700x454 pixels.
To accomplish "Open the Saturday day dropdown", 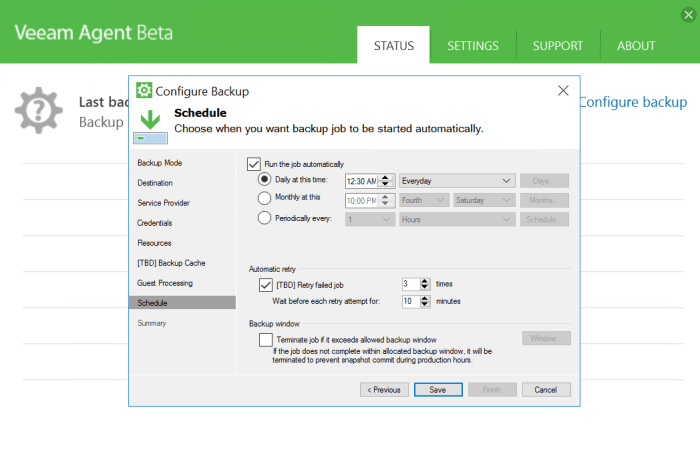I will click(x=484, y=200).
